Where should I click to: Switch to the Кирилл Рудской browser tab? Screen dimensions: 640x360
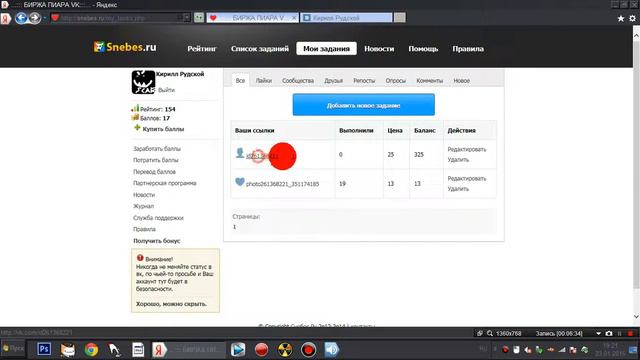(x=346, y=18)
